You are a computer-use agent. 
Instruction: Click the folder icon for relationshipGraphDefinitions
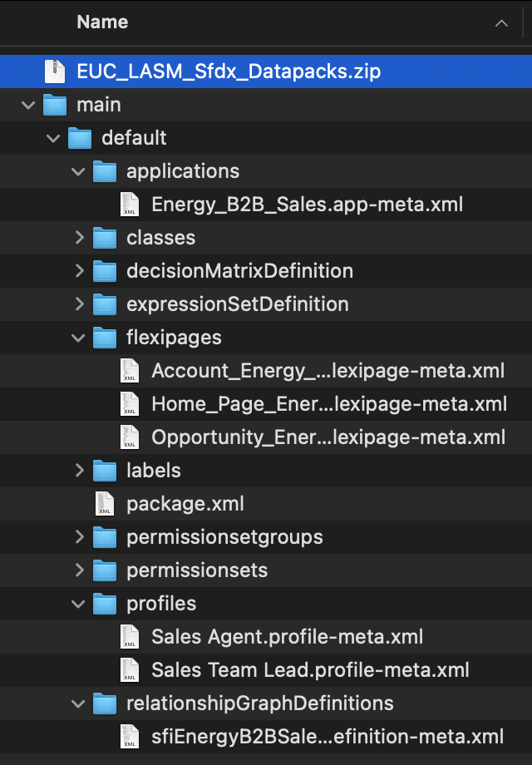(105, 703)
